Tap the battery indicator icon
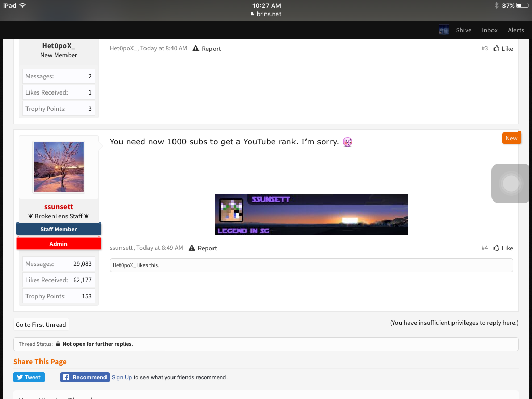The height and width of the screenshot is (399, 532). [523, 5]
